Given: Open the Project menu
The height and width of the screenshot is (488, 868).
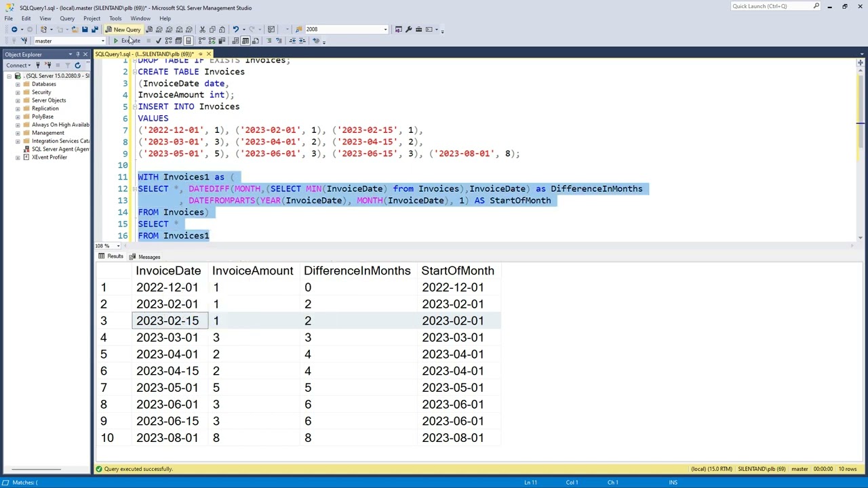Looking at the screenshot, I should tap(92, 18).
